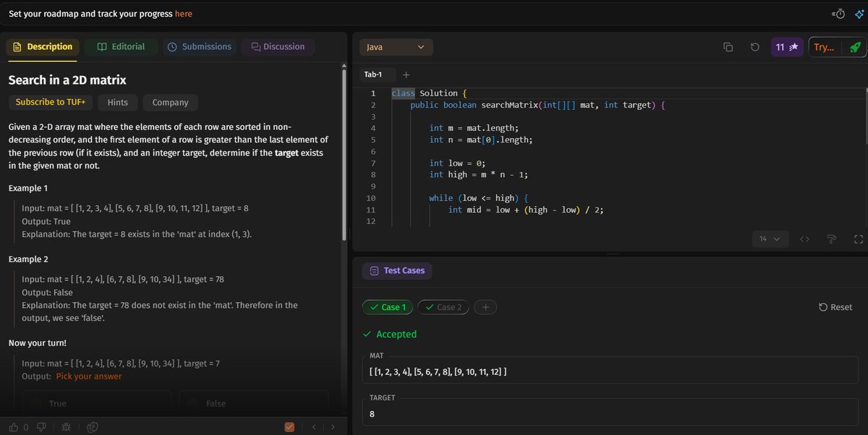The image size is (868, 435).
Task: Follow the 'here' roadmap link
Action: pyautogui.click(x=184, y=14)
